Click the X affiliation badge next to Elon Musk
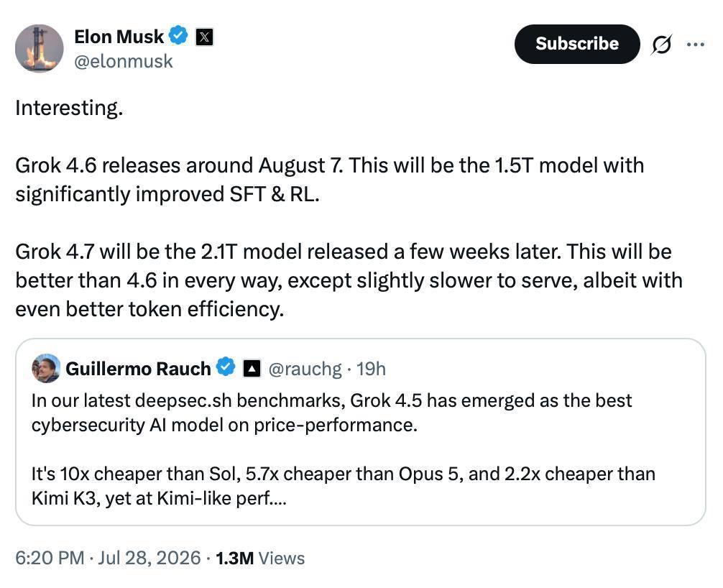 pyautogui.click(x=204, y=37)
